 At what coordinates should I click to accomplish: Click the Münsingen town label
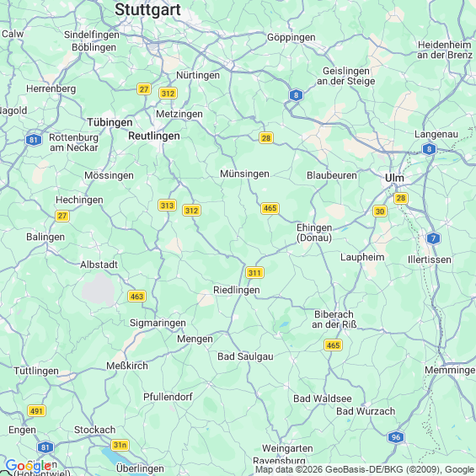point(244,174)
